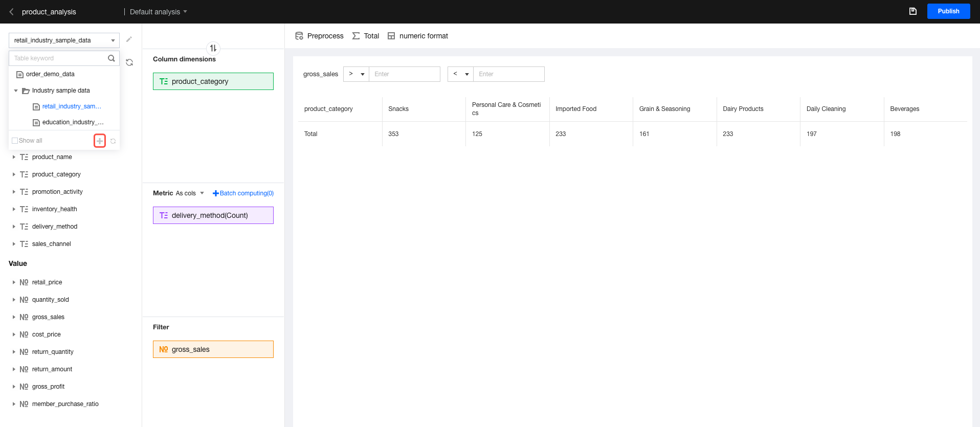
Task: Select order_demo_data table
Action: coord(50,74)
